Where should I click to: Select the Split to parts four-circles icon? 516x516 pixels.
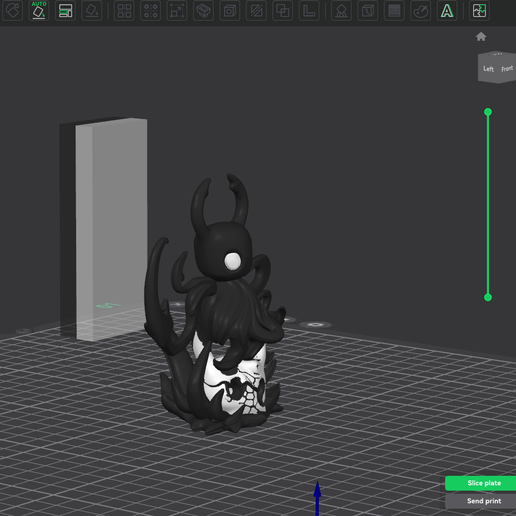pyautogui.click(x=151, y=11)
